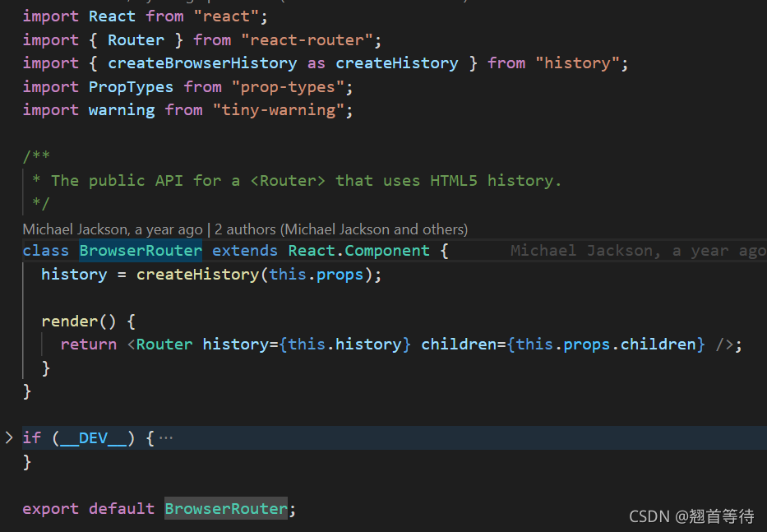Image resolution: width=767 pixels, height=532 pixels.
Task: Click the createBrowserHistory identifier
Action: 202,63
